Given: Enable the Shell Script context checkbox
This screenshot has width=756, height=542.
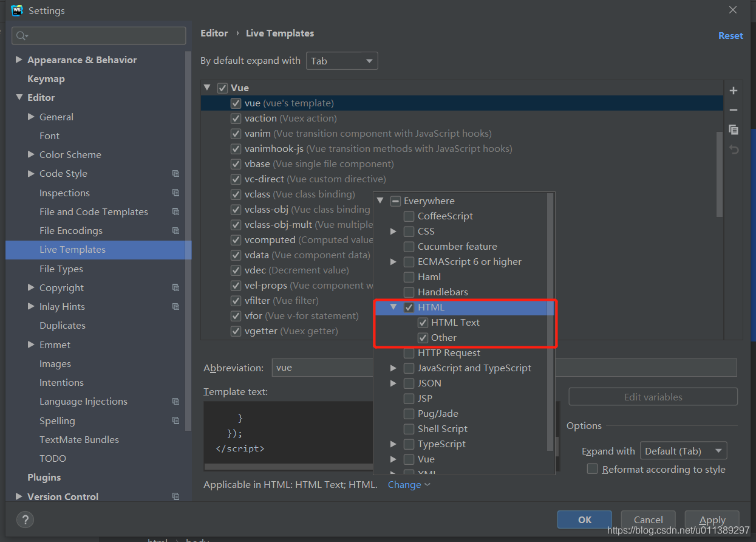Looking at the screenshot, I should [x=409, y=429].
